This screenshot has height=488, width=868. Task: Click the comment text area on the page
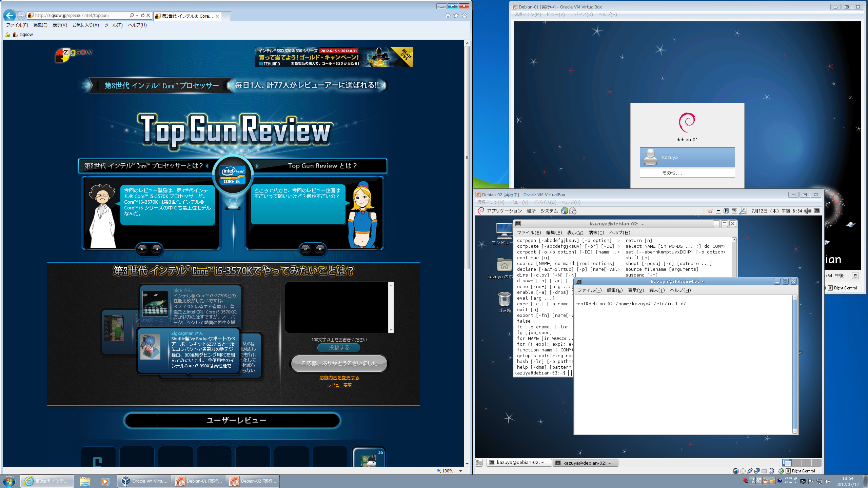point(336,307)
